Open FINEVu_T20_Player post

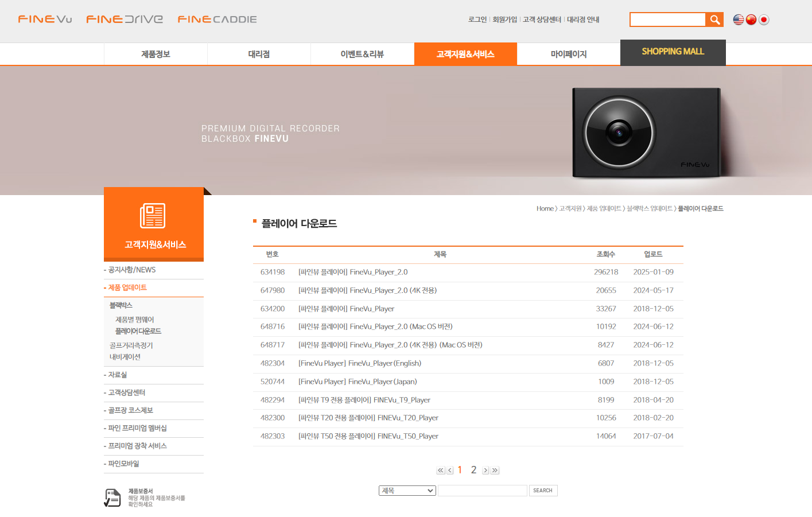click(368, 418)
